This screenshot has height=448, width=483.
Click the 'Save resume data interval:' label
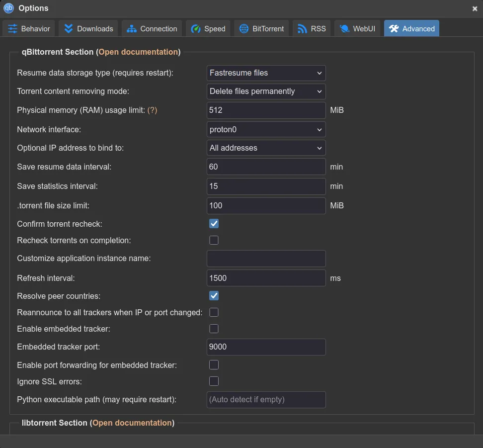[64, 167]
